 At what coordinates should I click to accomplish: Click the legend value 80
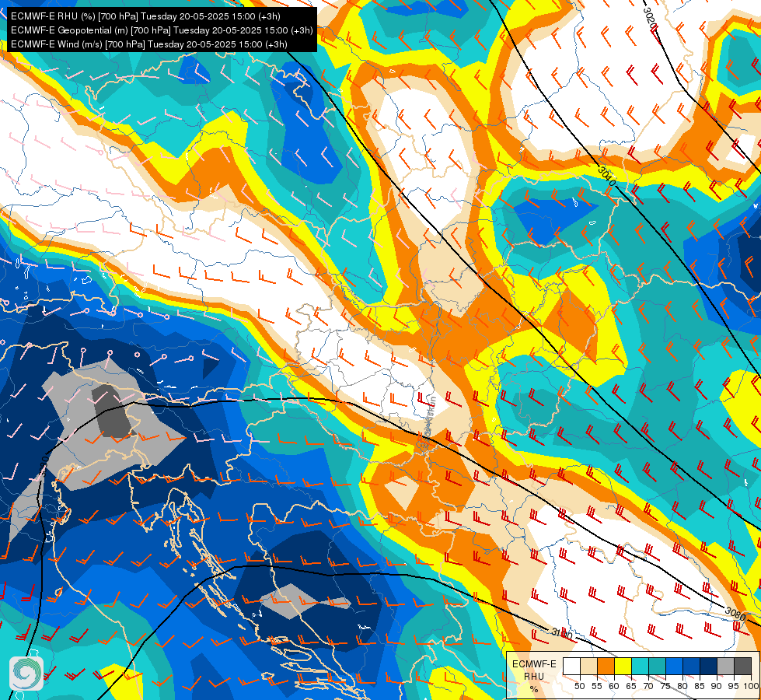click(682, 686)
